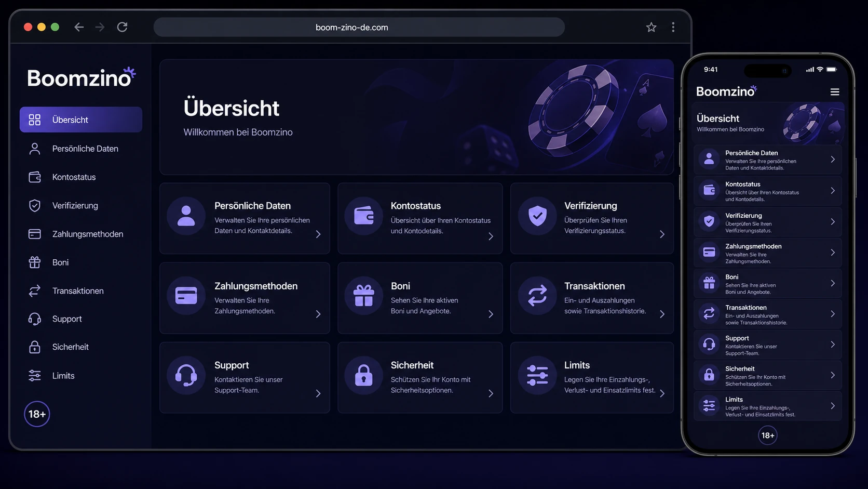Click the Boomzino logo in the sidebar
868x489 pixels.
82,77
